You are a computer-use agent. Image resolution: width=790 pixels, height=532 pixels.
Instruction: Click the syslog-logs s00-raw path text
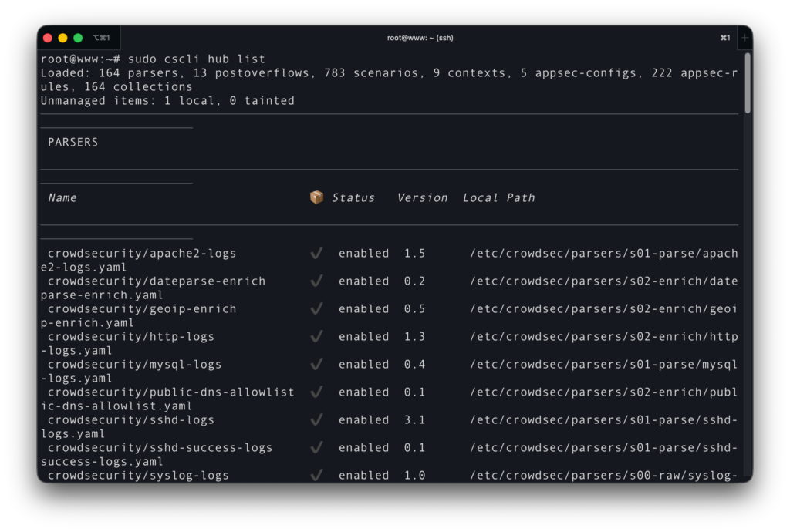[603, 475]
